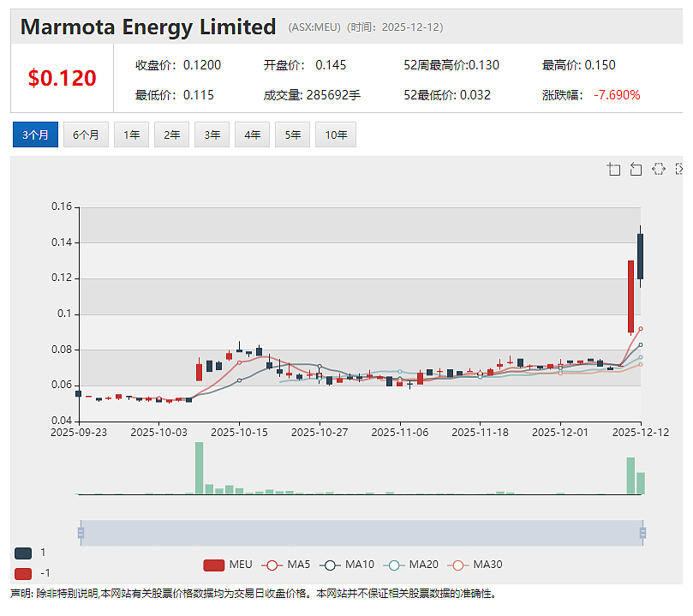693x616 pixels.
Task: Click the partly hidden rightmost toolbox icon
Action: point(679,169)
